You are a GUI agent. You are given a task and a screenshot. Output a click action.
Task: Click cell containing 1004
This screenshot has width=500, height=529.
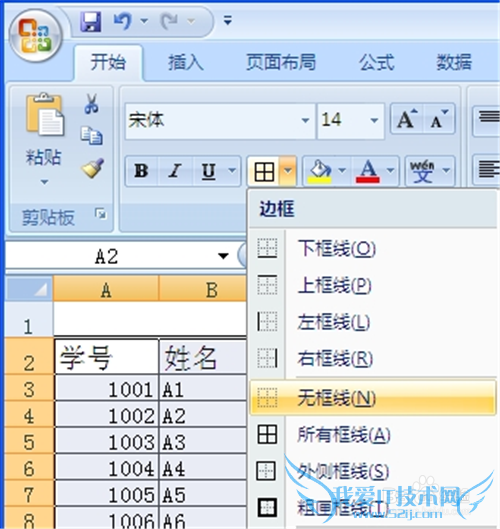107,468
